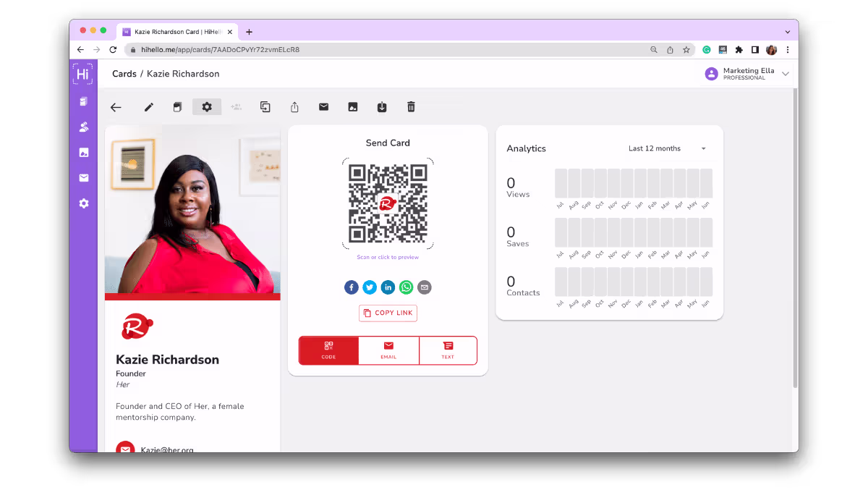The image size is (868, 490).
Task: Click the email signature envelope toolbar icon
Action: click(x=323, y=107)
